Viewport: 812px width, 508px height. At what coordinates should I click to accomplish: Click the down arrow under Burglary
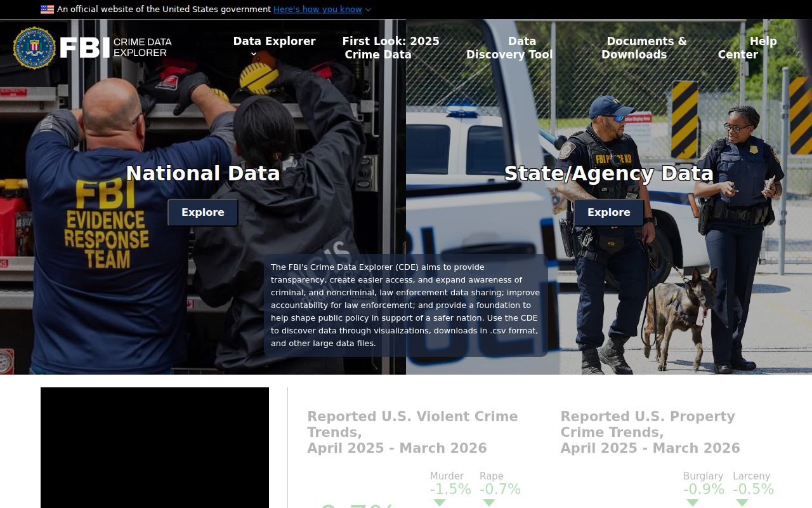tap(693, 503)
